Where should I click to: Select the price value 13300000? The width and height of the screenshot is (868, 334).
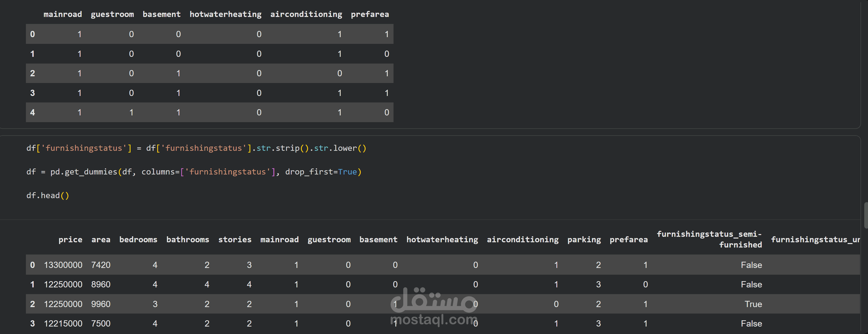coord(63,265)
